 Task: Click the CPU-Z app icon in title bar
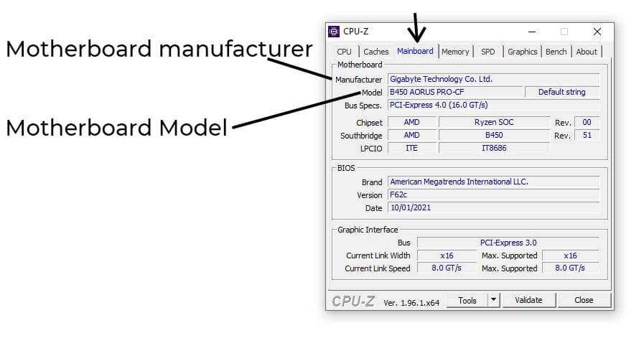pos(334,32)
